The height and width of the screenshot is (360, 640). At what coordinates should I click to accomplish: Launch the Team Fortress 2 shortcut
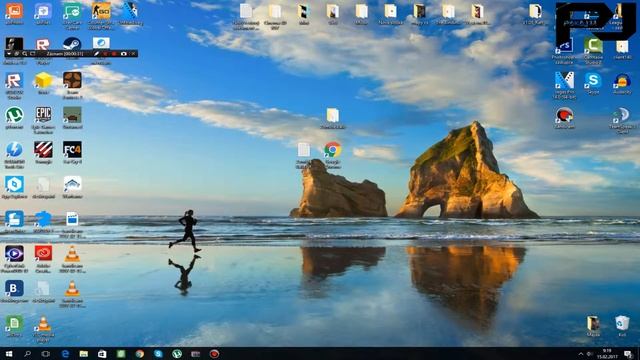[x=72, y=81]
